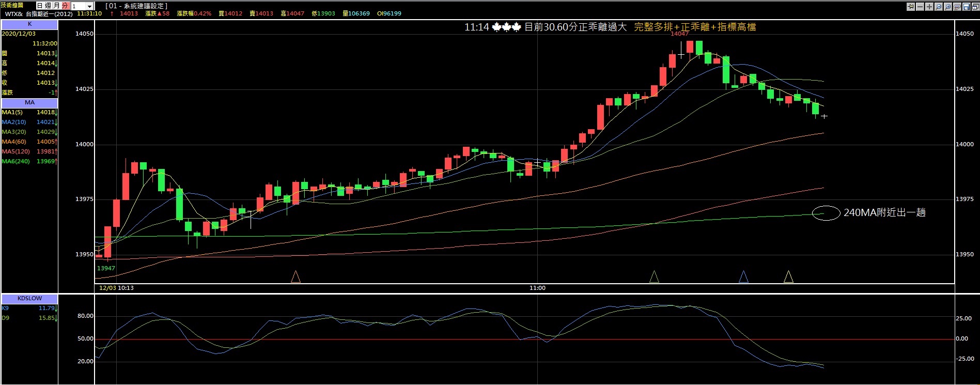Click the minus icon in the top-right toolbar
The width and height of the screenshot is (980, 385).
920,7
